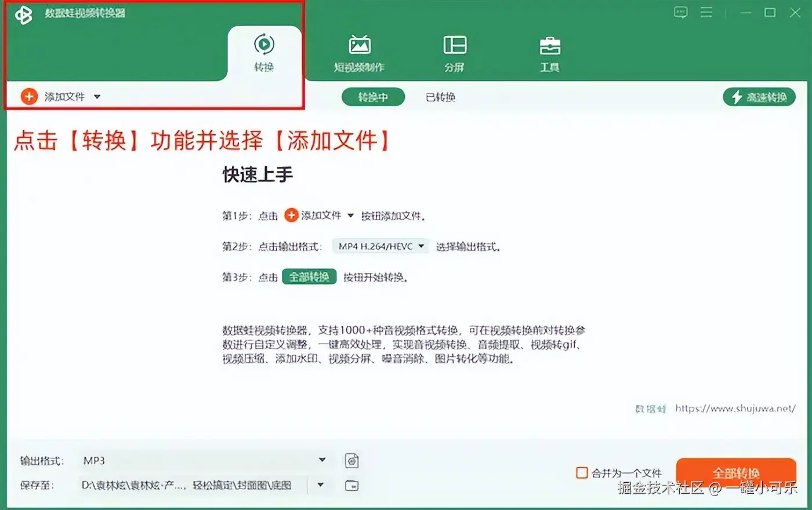Switch to the 短视频制作 tab
812x510 pixels.
[359, 53]
